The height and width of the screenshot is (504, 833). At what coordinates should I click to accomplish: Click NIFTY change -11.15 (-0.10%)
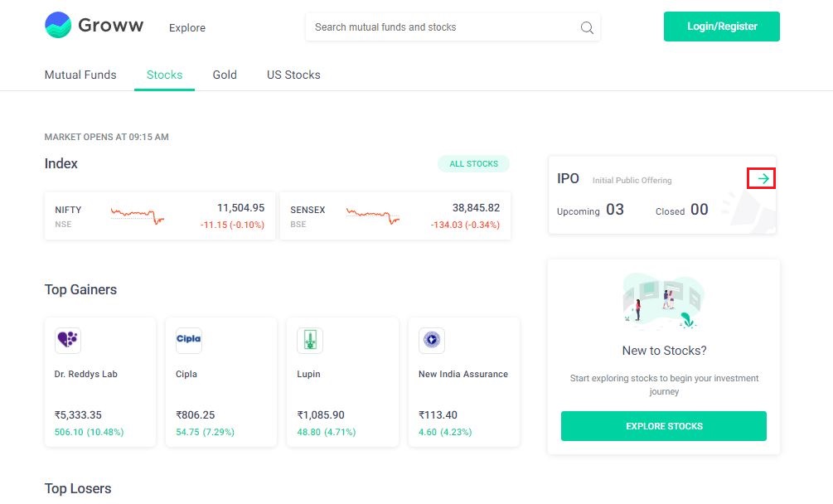tap(232, 225)
